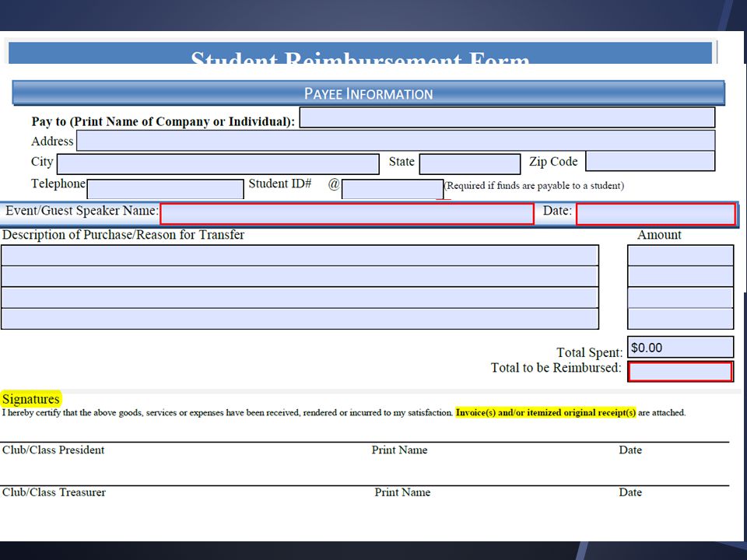The image size is (747, 560).
Task: Select the second Amount field
Action: click(680, 276)
